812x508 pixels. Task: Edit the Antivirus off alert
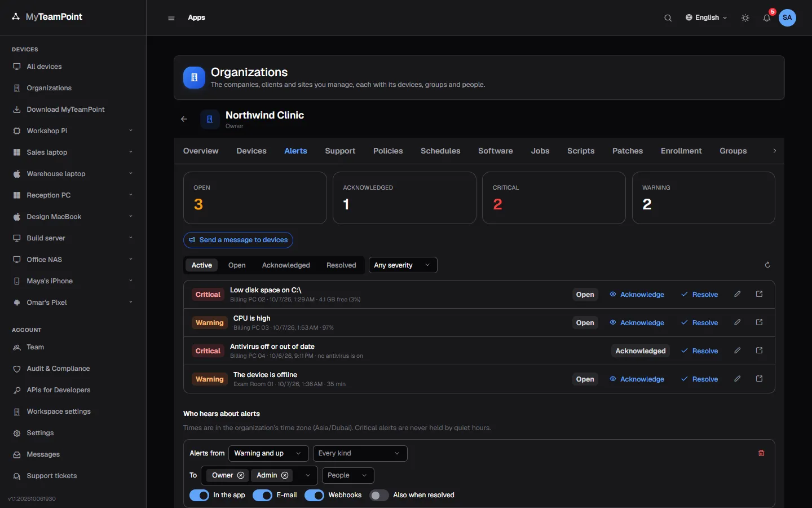pyautogui.click(x=737, y=351)
